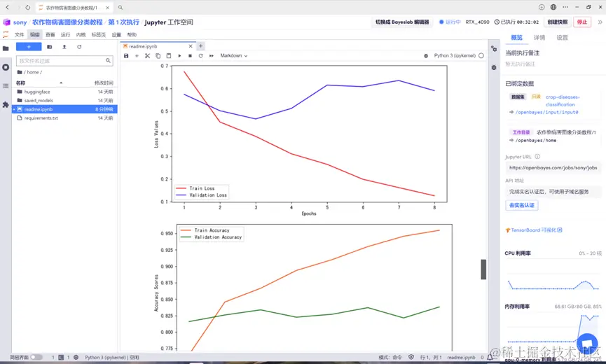
Task: Click the 创建快照 button
Action: click(557, 22)
